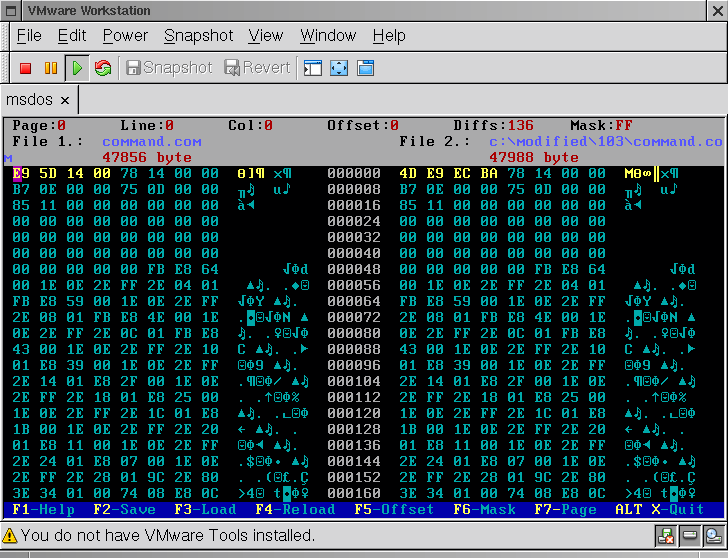Expand the Snapshot menu in the menu bar

coord(198,36)
